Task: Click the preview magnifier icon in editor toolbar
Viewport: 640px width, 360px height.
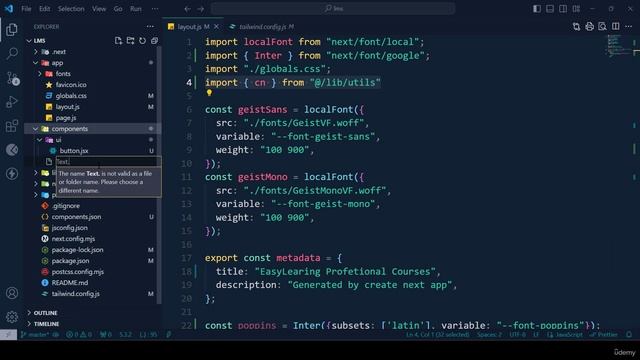Action: (602, 27)
